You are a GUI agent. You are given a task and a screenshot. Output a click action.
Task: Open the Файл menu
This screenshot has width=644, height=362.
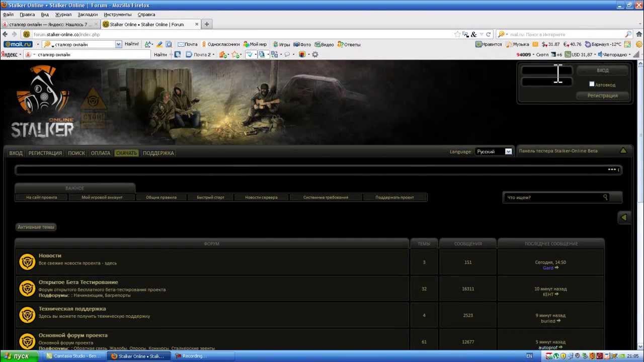tap(8, 15)
